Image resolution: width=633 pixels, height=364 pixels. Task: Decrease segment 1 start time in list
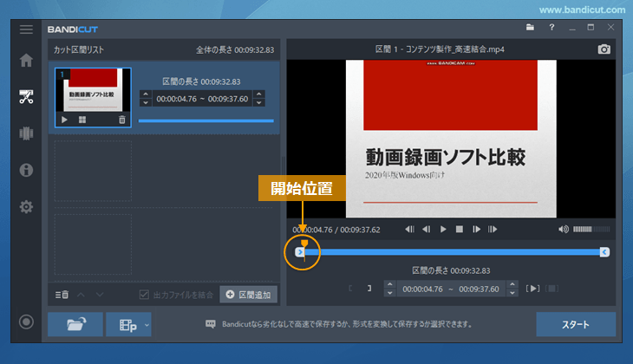(x=146, y=103)
